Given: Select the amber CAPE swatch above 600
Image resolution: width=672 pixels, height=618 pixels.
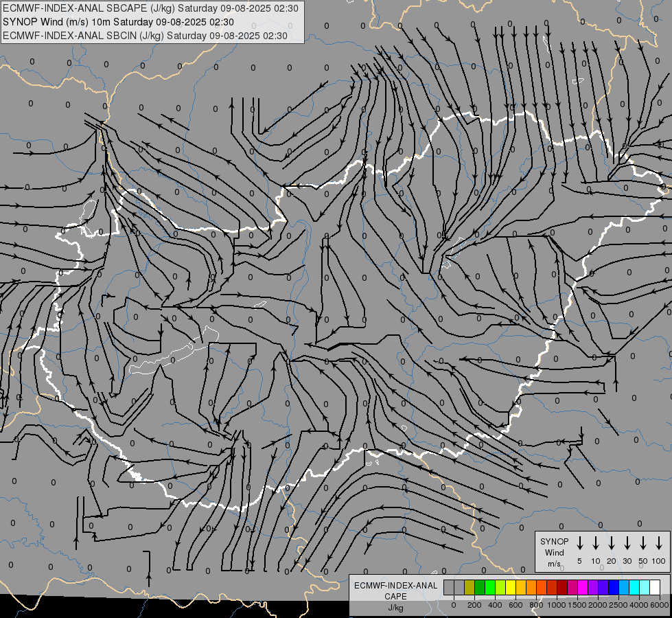Looking at the screenshot, I should click(x=521, y=587).
